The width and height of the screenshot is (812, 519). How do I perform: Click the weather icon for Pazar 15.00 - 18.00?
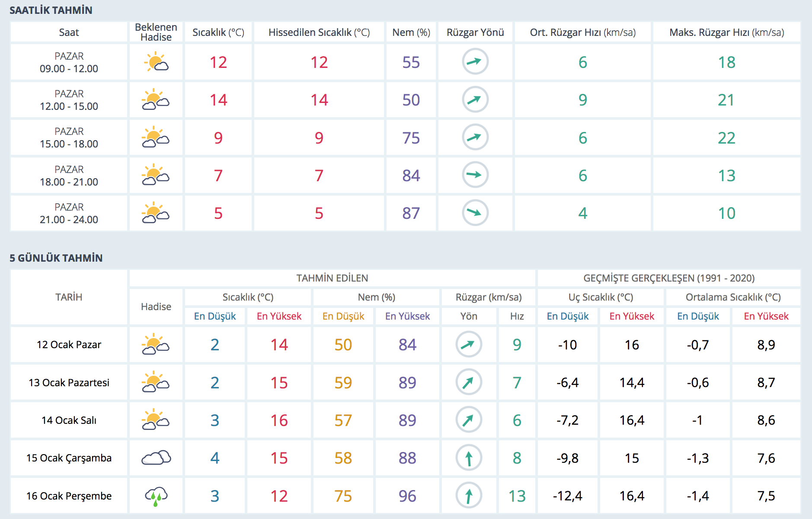156,138
